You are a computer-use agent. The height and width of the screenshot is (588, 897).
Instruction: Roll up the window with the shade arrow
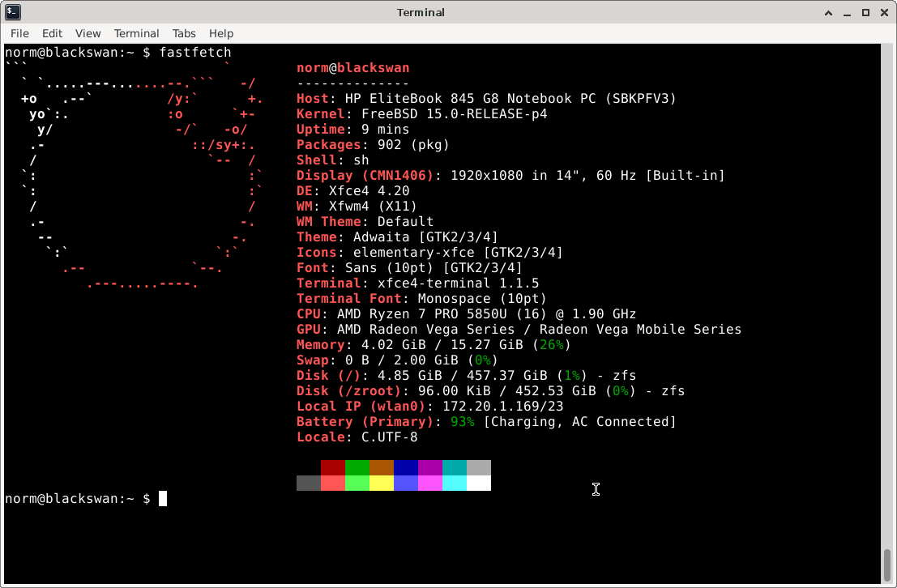pyautogui.click(x=828, y=12)
